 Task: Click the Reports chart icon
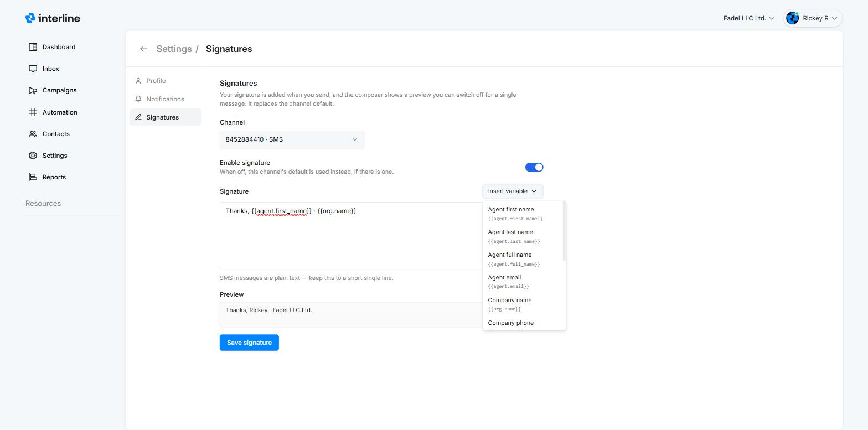pyautogui.click(x=33, y=177)
